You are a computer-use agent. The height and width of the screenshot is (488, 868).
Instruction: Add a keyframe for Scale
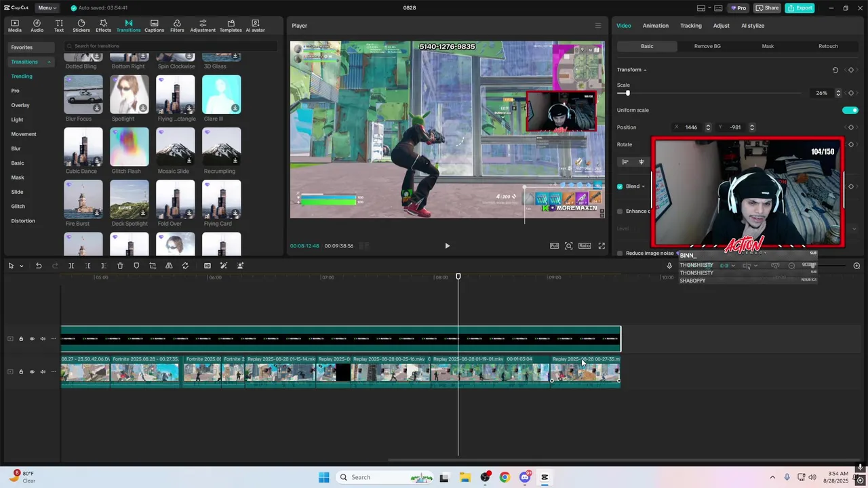coord(851,93)
